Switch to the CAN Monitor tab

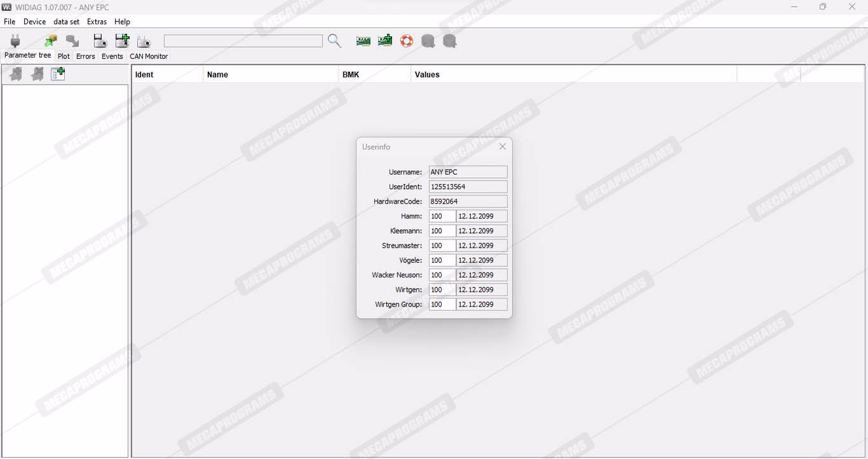[149, 57]
